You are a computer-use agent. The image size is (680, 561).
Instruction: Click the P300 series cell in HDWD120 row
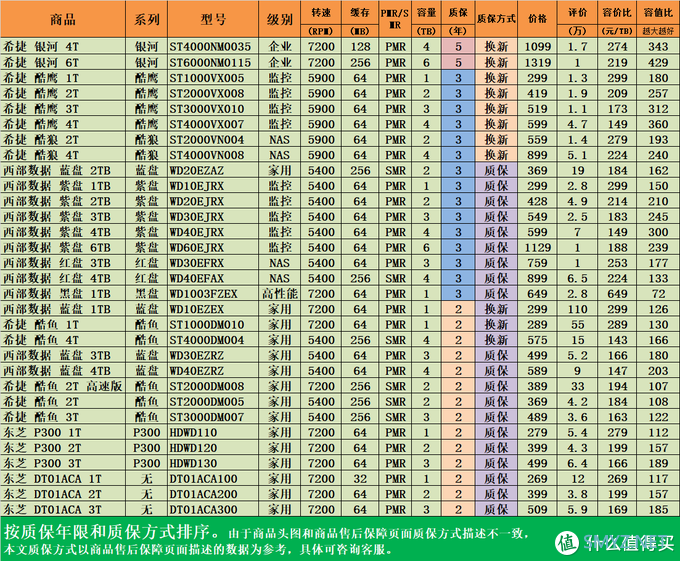[x=147, y=447]
